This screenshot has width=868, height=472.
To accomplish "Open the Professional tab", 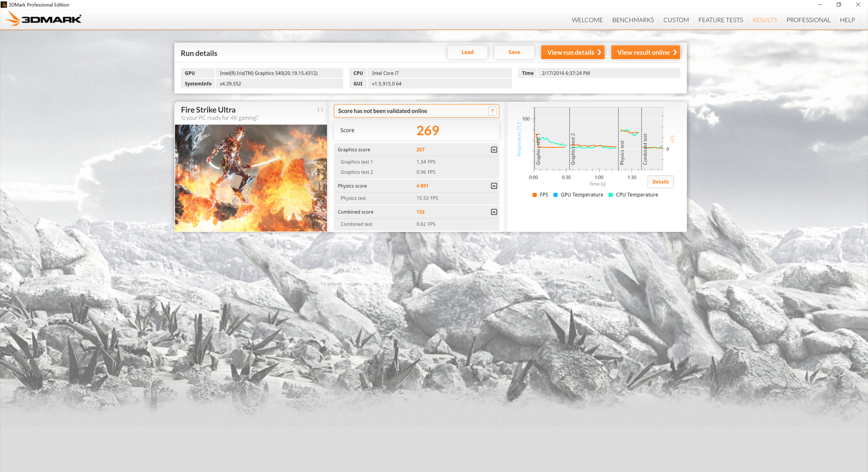I will (808, 20).
